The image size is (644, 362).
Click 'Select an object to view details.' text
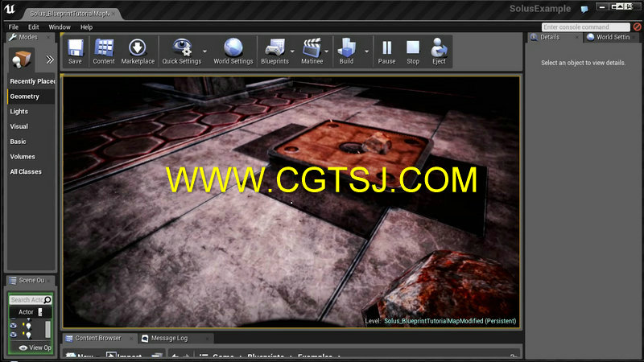tap(583, 63)
